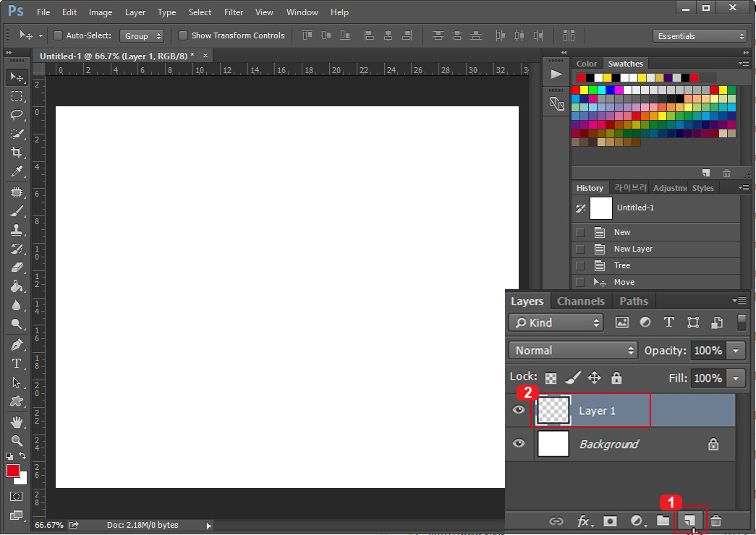Select the Horizontal Type tool
Viewport: 756px width, 535px height.
[x=17, y=364]
